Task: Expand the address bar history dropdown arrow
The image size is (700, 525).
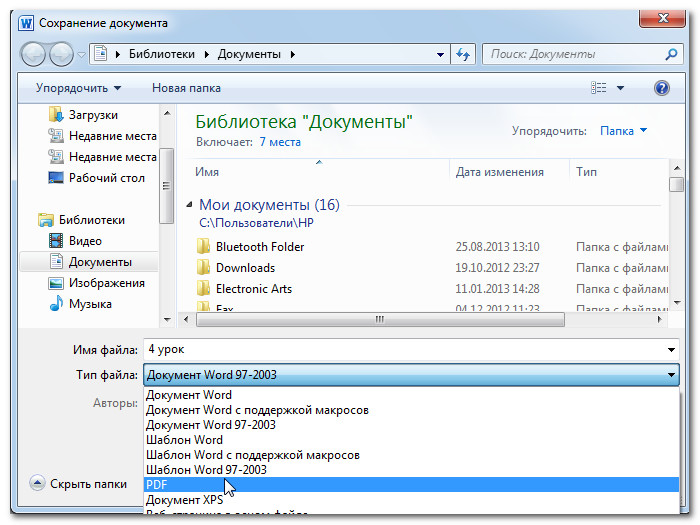Action: [440, 54]
